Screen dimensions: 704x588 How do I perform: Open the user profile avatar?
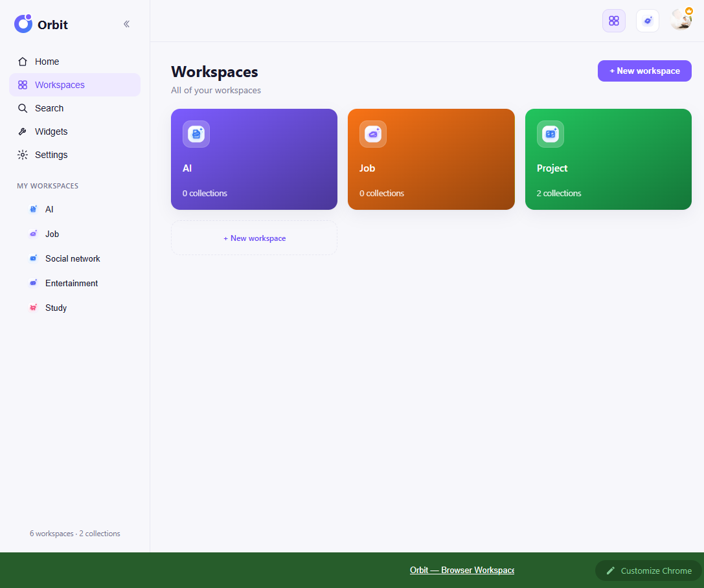pos(681,19)
